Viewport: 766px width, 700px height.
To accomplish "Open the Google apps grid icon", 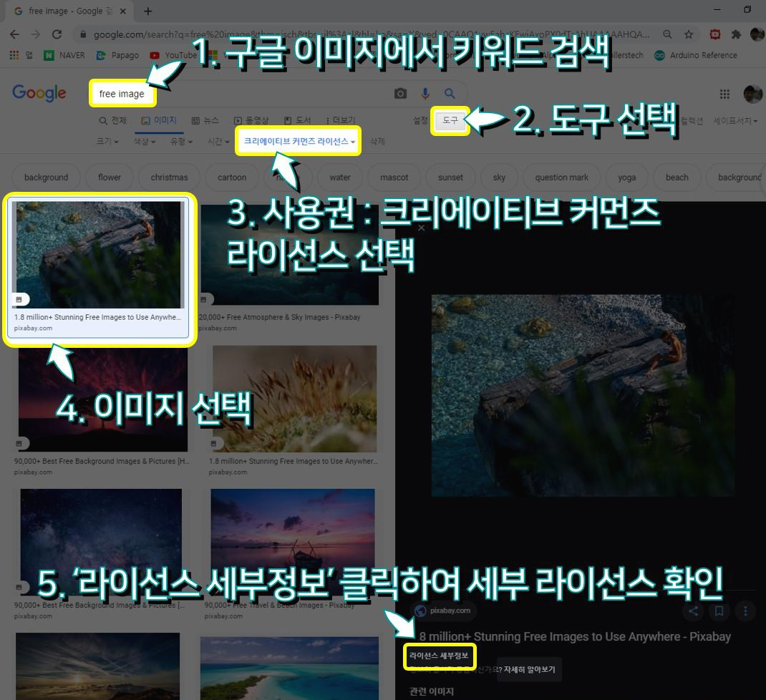I will (x=724, y=94).
